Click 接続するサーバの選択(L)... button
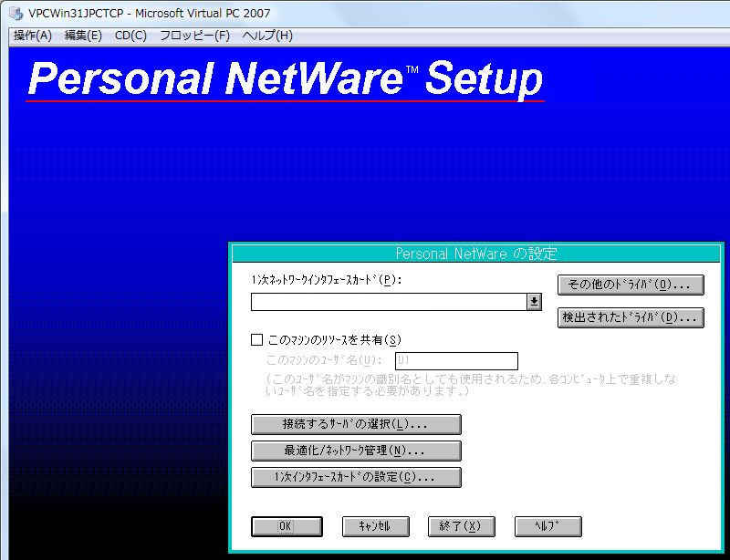This screenshot has width=730, height=560. coord(356,424)
